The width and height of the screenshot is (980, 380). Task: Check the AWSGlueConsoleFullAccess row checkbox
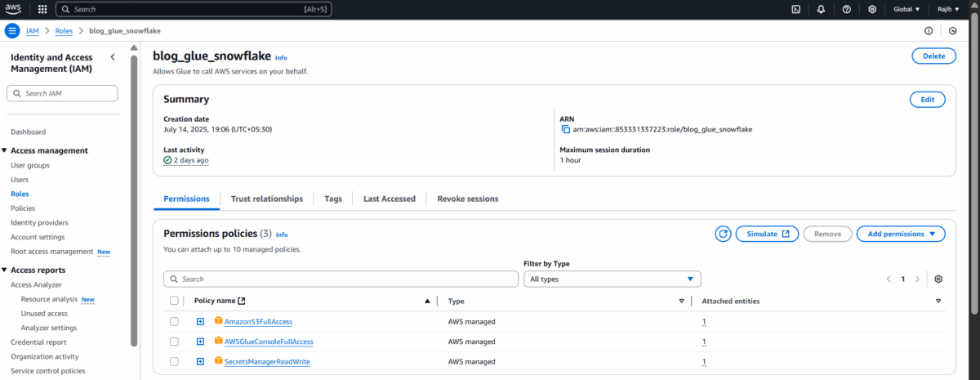click(x=174, y=341)
